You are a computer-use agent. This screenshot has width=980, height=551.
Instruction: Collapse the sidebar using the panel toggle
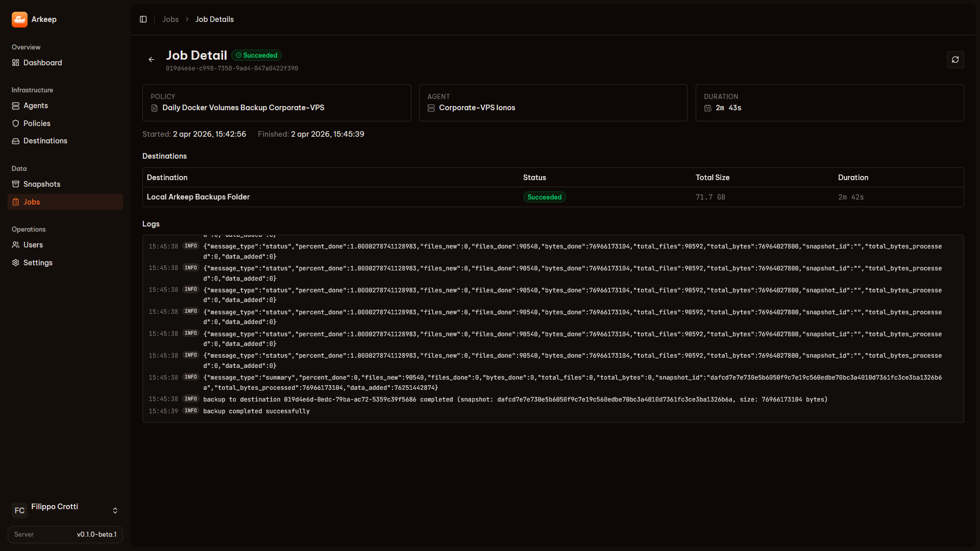click(x=143, y=19)
